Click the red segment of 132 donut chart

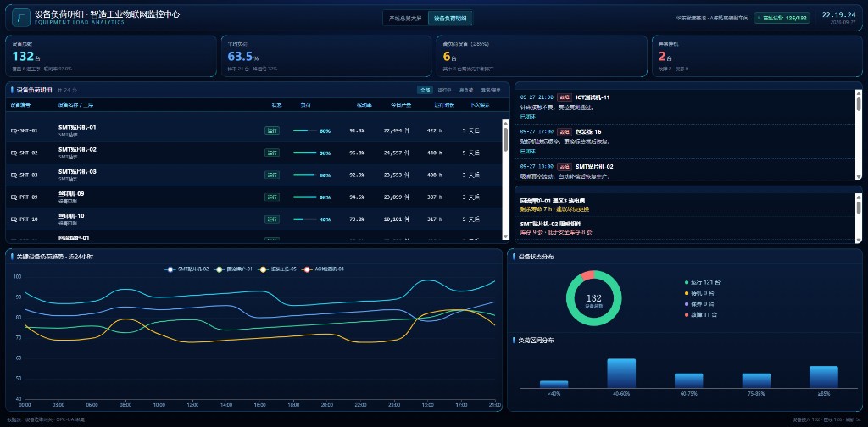point(587,274)
